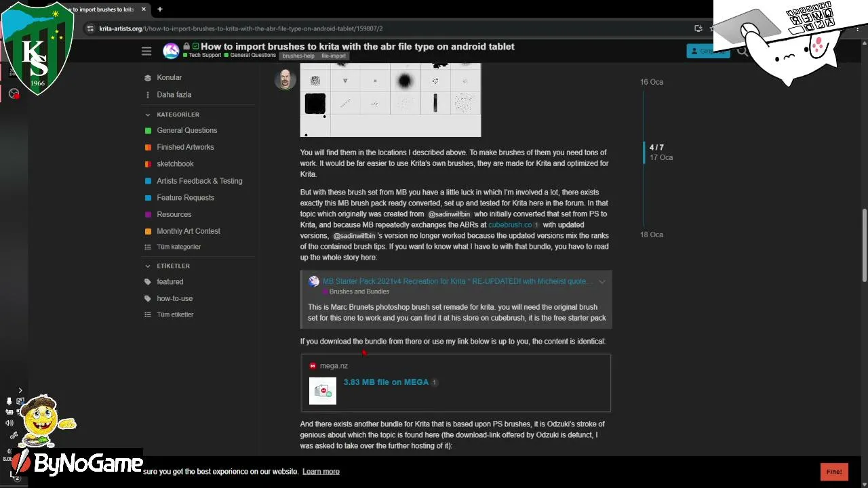The width and height of the screenshot is (868, 488).
Task: Focus the krita-artists.org address bar URL
Action: [241, 28]
